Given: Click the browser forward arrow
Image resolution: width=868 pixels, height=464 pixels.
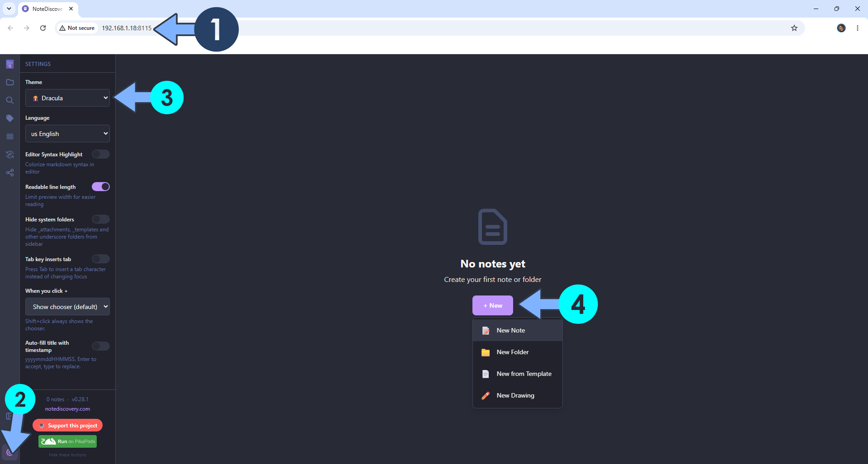Looking at the screenshot, I should tap(27, 28).
